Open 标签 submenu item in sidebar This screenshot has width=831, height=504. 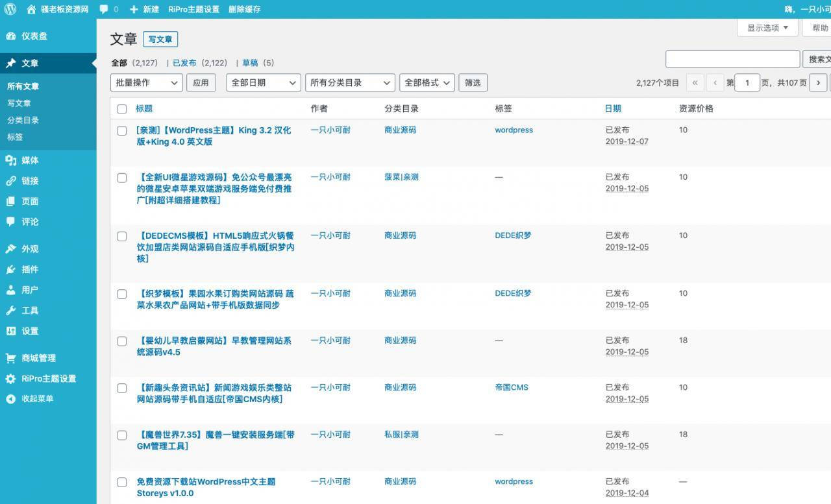point(15,137)
